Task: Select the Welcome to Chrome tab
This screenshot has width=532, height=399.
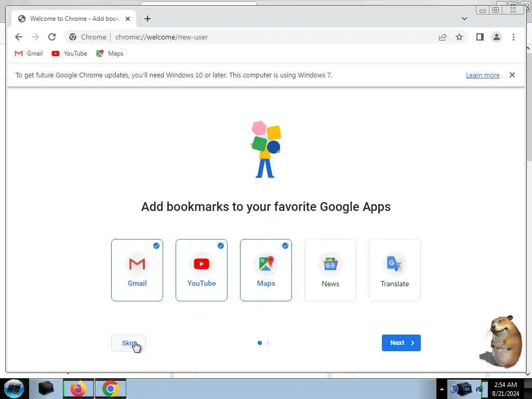Action: [x=74, y=19]
